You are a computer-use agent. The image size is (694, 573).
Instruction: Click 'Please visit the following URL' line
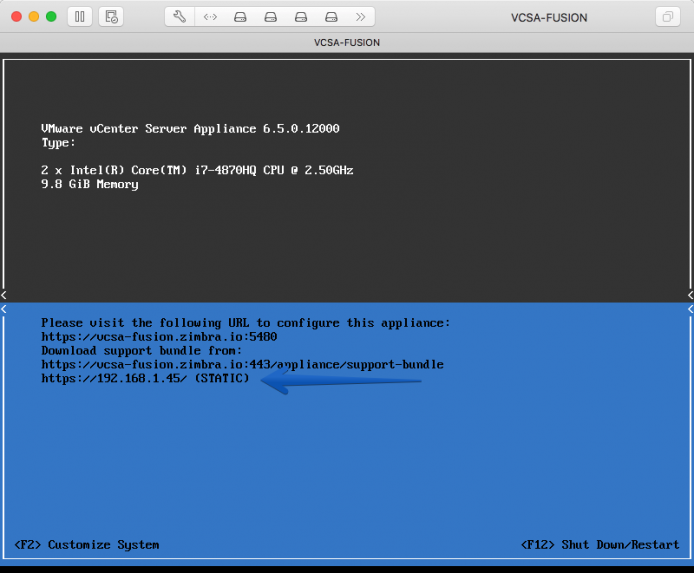[246, 323]
